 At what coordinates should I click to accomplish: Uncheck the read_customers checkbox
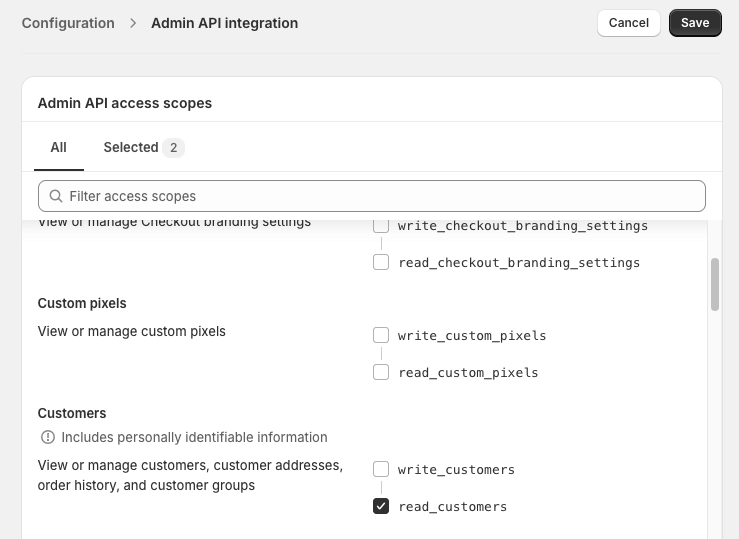[x=381, y=506]
